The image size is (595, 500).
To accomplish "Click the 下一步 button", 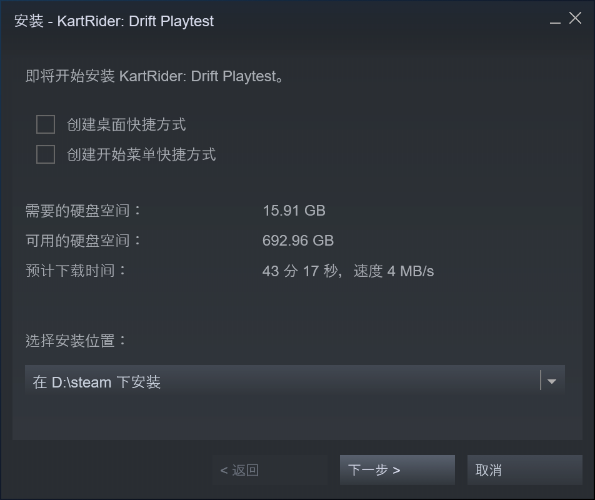I will pos(397,470).
